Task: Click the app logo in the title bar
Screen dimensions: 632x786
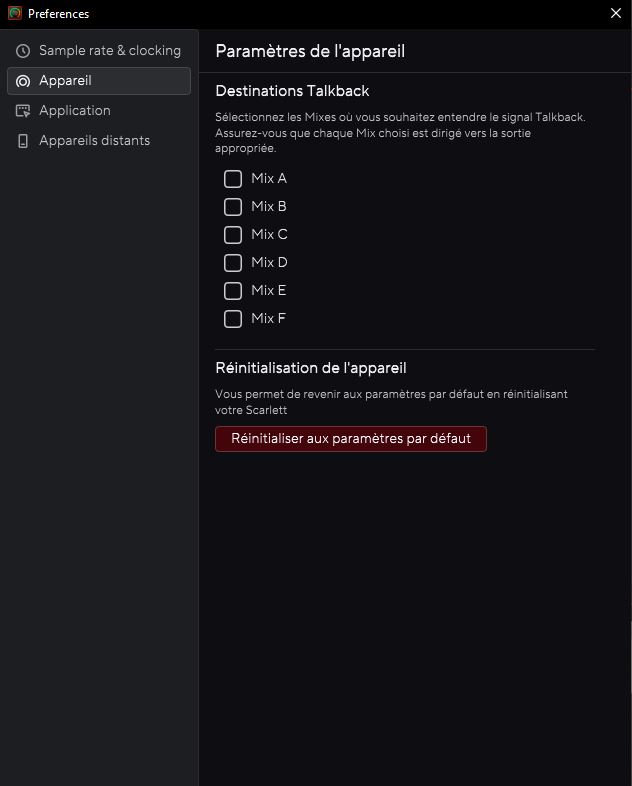Action: [x=15, y=13]
